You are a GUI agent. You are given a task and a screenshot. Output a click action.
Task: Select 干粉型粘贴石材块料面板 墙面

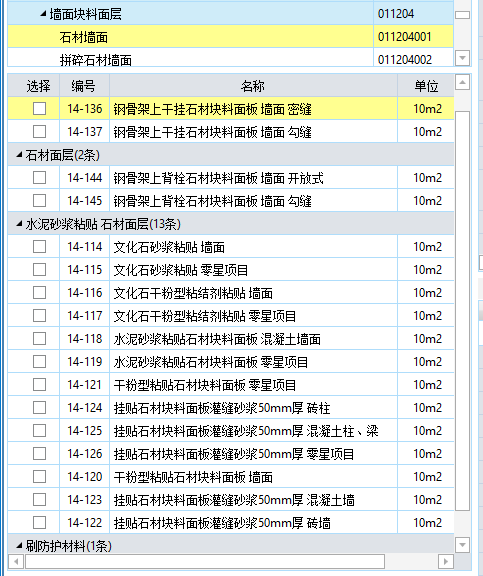(x=193, y=477)
